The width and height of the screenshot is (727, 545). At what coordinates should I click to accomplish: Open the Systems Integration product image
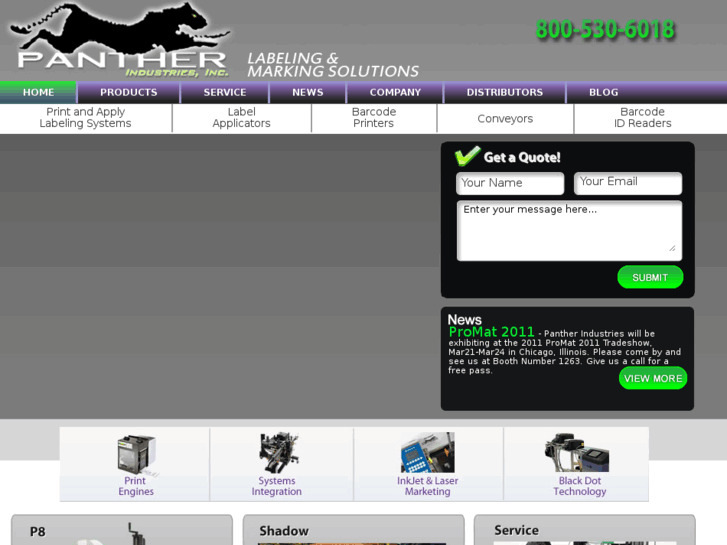click(278, 453)
